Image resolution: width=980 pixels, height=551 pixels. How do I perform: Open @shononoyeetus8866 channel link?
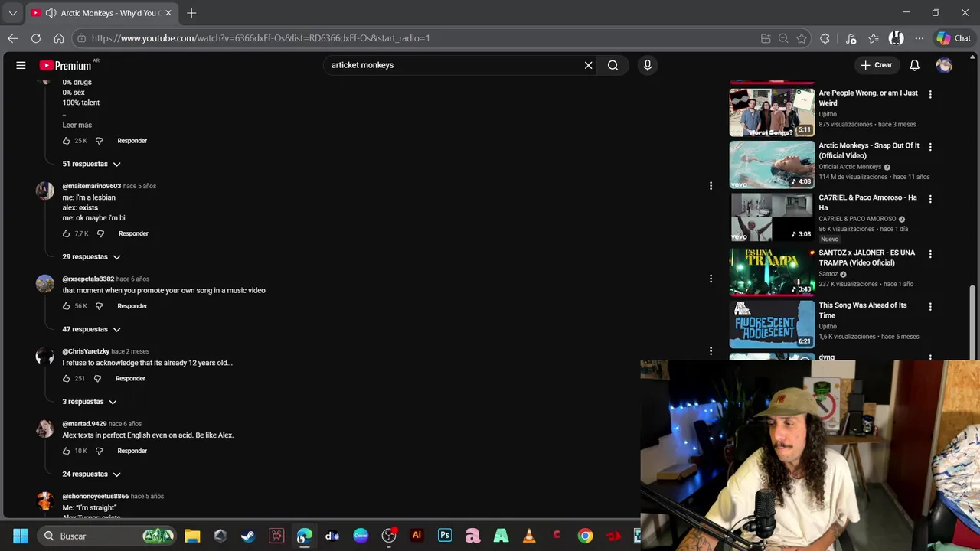96,496
